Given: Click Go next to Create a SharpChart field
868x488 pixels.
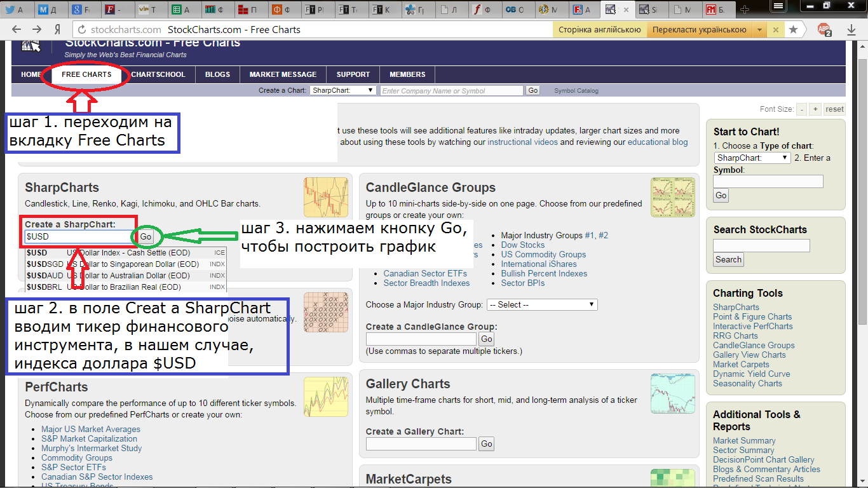Looking at the screenshot, I should pos(146,236).
